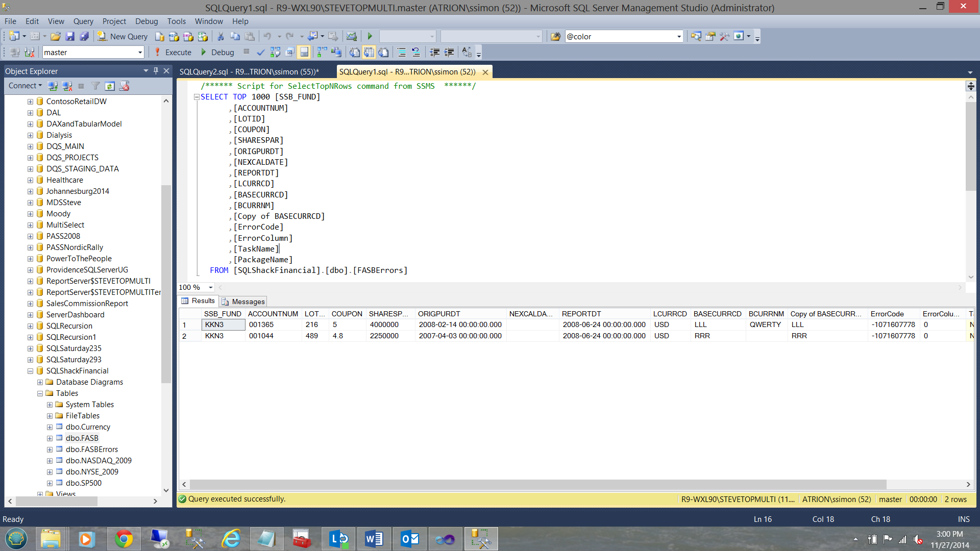The height and width of the screenshot is (551, 980).
Task: Open the master database dropdown
Action: pos(140,52)
